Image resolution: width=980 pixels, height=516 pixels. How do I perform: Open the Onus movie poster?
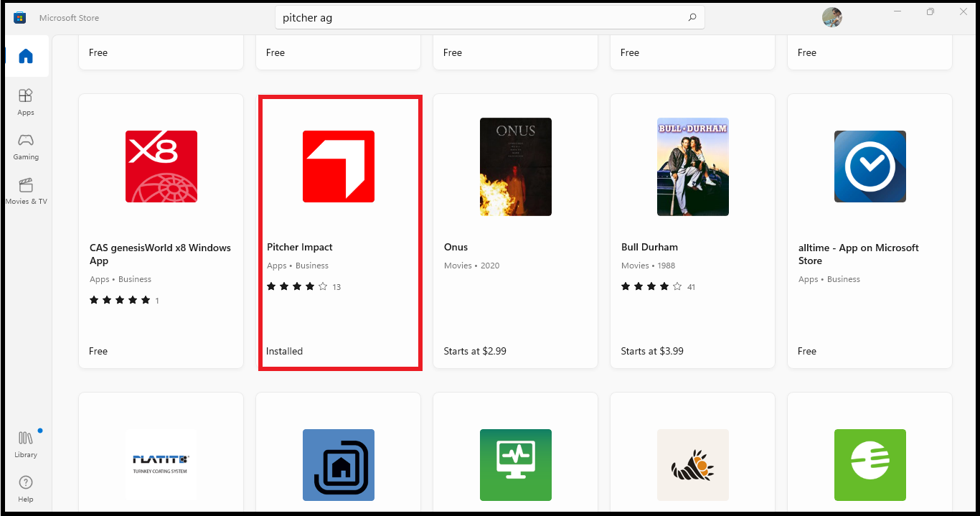(515, 166)
